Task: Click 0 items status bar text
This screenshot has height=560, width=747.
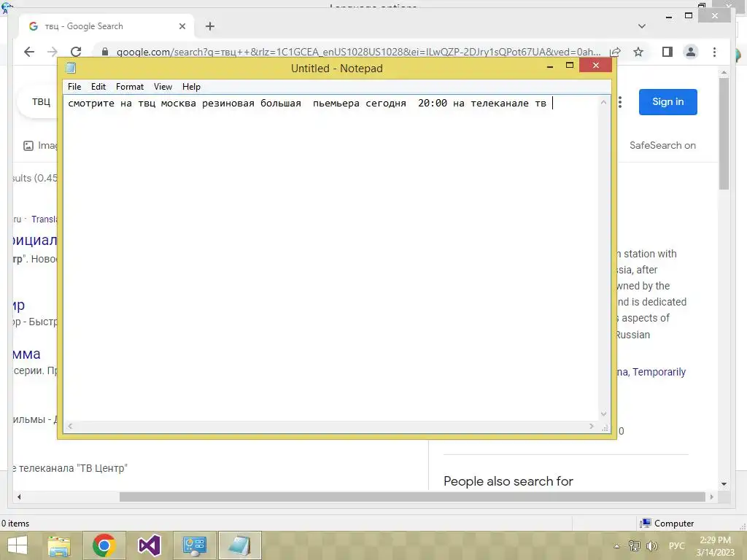Action: click(x=15, y=524)
